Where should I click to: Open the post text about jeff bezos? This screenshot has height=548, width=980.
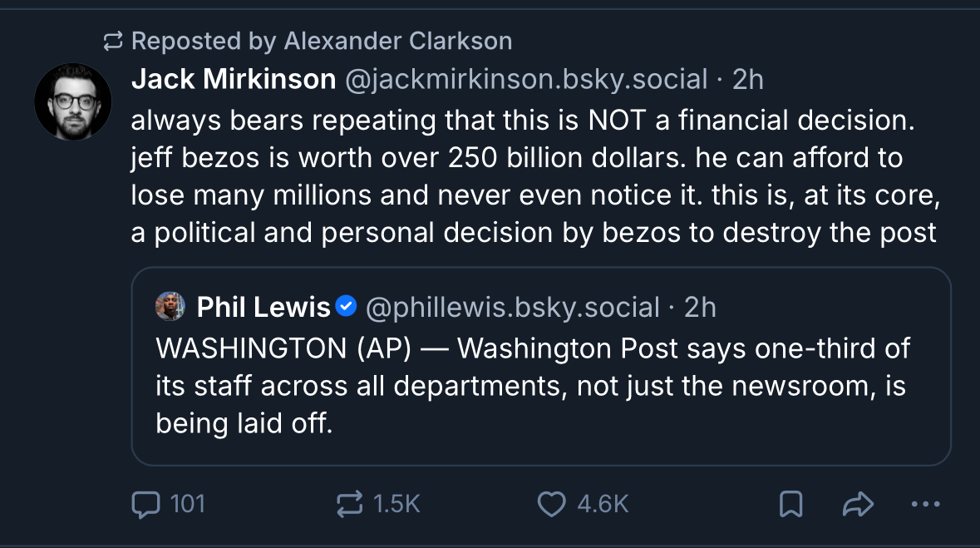coord(532,176)
